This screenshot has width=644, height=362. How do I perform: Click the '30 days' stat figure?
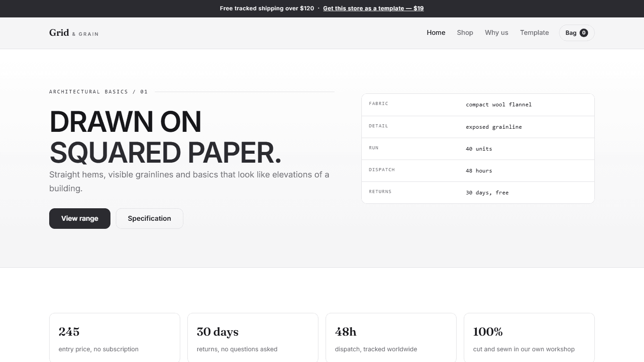click(x=217, y=332)
